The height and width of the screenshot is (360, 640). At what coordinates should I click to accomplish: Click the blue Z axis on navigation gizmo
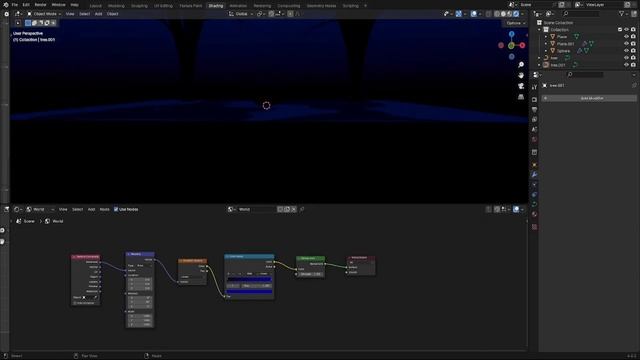point(511,34)
